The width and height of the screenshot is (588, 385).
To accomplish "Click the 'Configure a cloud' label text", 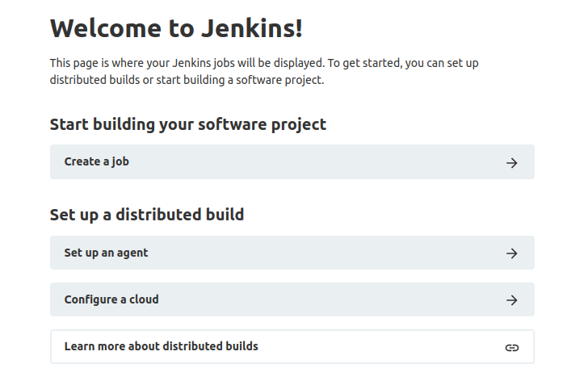I will click(x=111, y=299).
